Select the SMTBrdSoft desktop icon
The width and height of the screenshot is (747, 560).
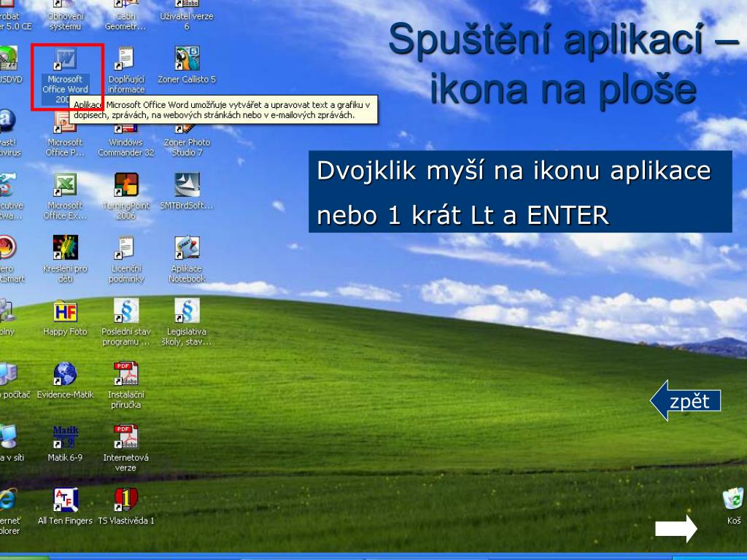coord(187,184)
